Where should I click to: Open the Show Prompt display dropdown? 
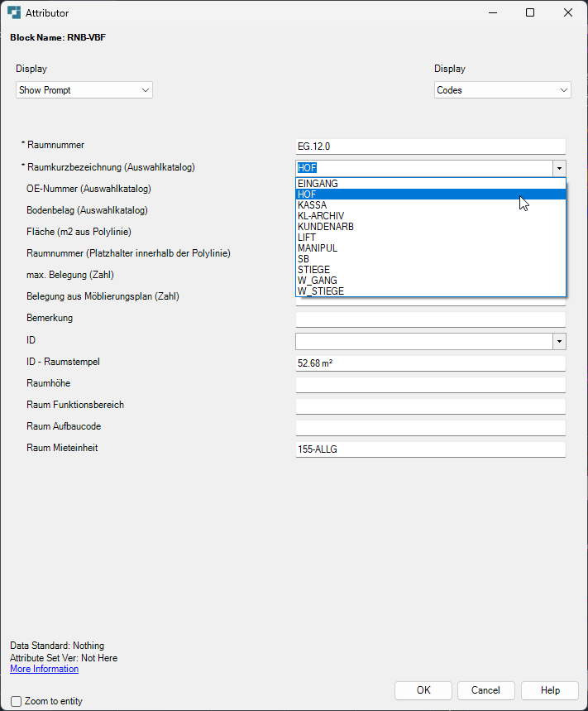click(84, 89)
